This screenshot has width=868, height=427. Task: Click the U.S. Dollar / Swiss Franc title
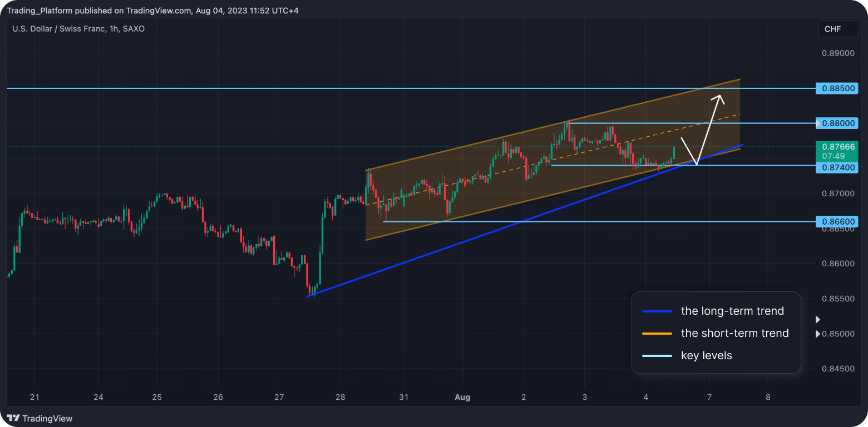point(78,28)
